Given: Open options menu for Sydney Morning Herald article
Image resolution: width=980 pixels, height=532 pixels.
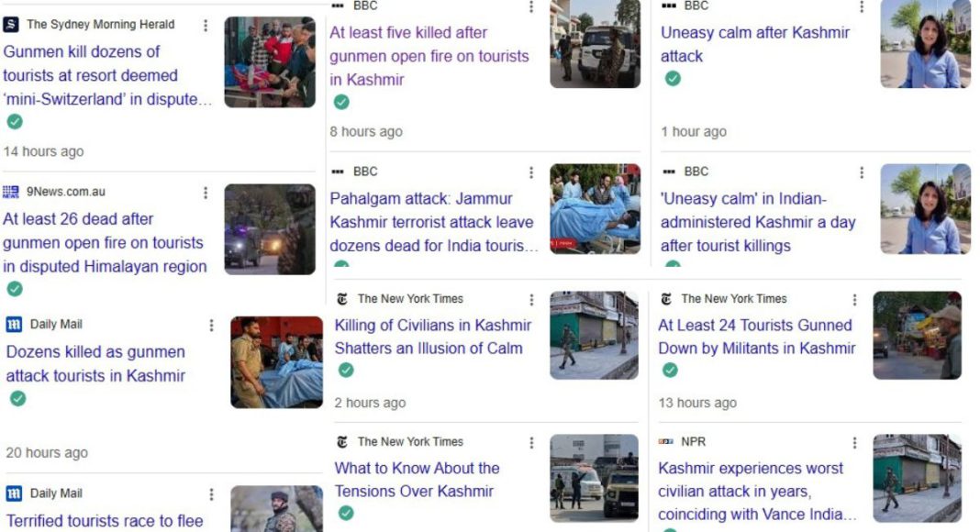Looking at the screenshot, I should point(206,25).
